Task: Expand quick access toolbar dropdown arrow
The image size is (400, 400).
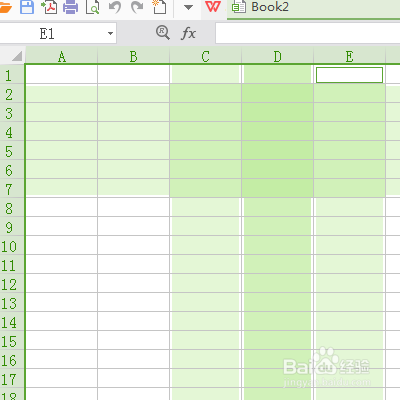Action: [188, 7]
